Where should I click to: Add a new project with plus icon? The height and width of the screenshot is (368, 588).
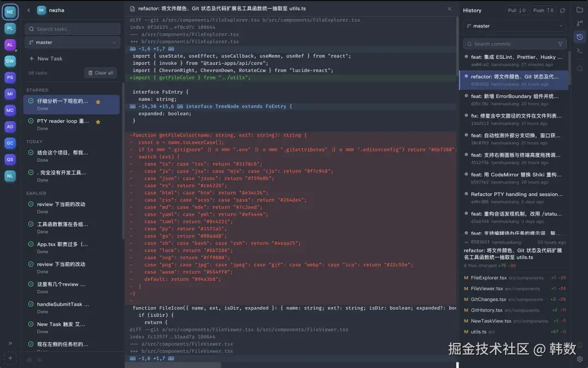(10, 358)
